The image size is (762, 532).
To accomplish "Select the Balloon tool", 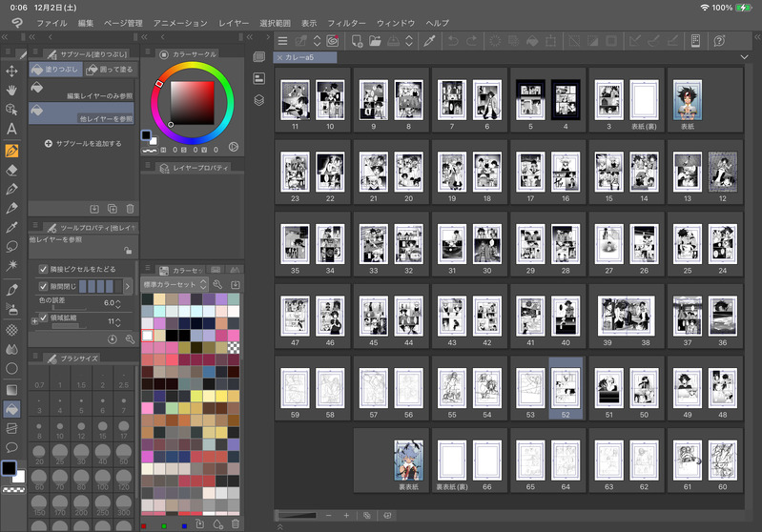I will [11, 447].
